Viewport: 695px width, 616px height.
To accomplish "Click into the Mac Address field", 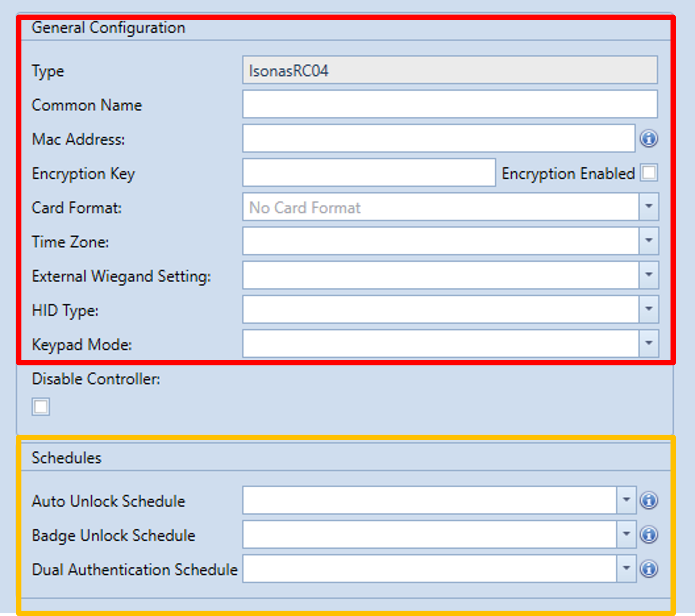I will pos(439,138).
